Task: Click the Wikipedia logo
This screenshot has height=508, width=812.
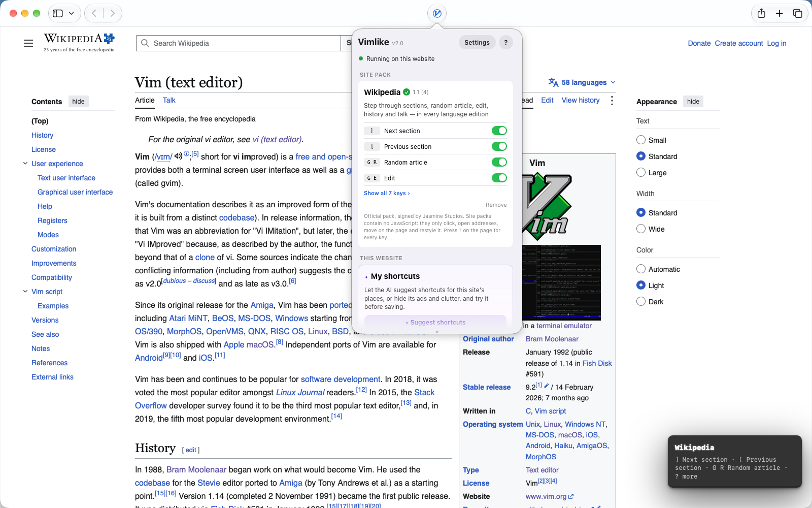Action: pos(79,43)
